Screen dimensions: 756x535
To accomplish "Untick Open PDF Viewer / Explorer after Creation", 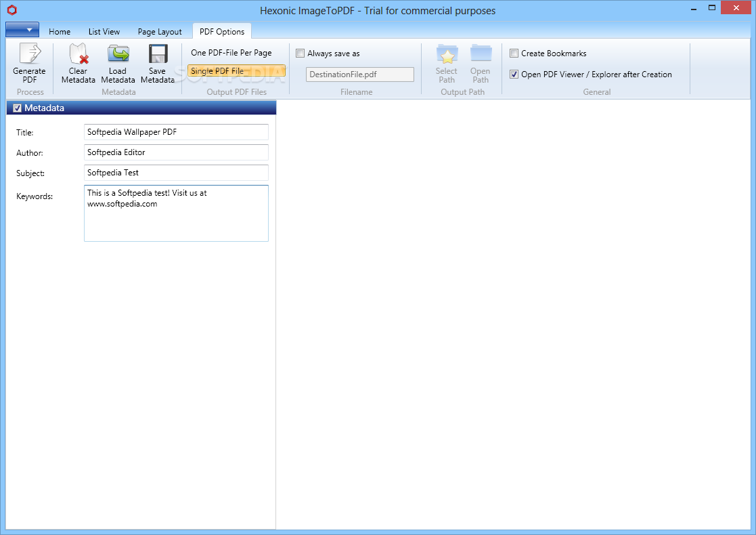I will click(514, 74).
